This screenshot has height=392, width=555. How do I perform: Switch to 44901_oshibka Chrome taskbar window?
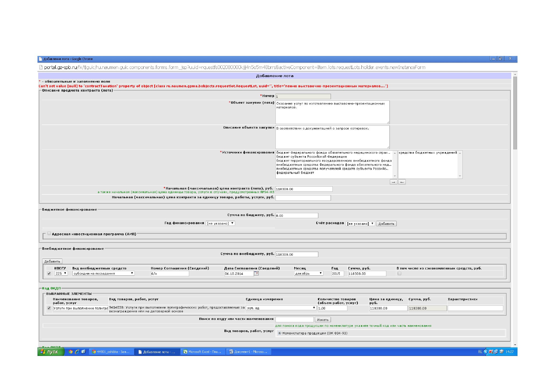(111, 352)
